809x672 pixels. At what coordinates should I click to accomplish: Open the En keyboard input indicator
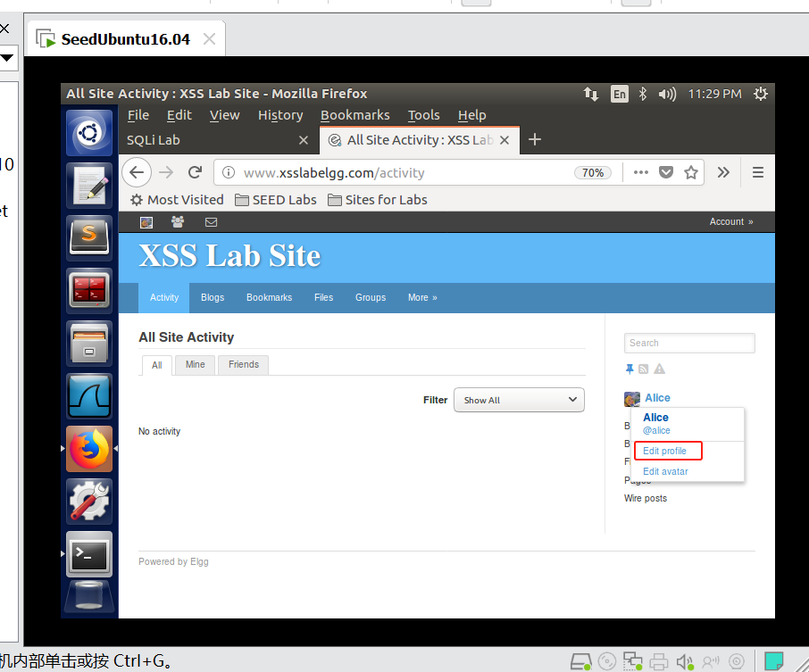619,94
